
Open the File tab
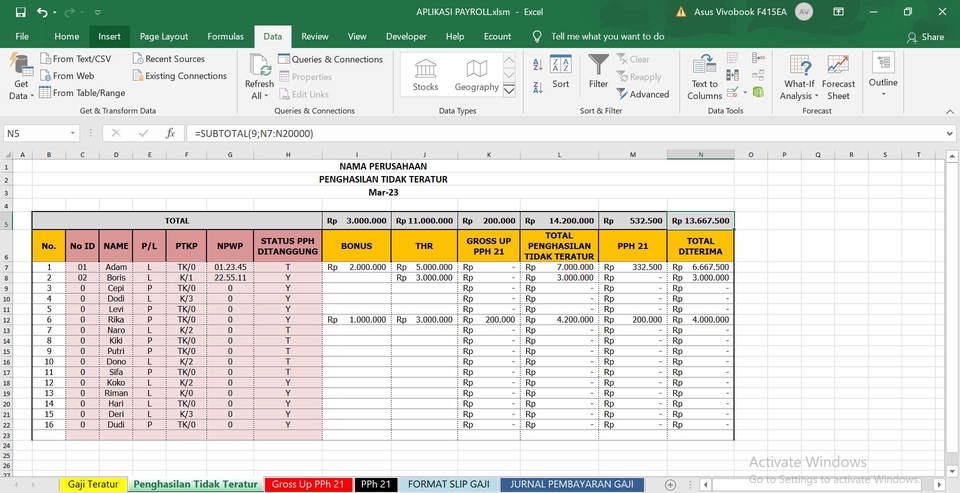point(22,37)
